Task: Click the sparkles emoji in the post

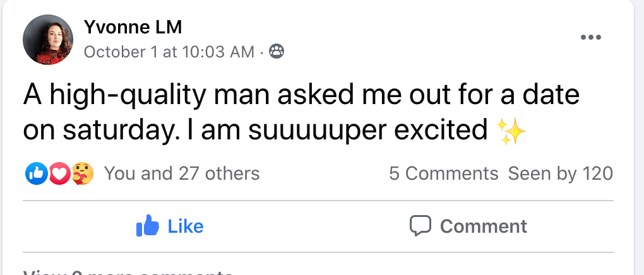Action: coord(511,131)
